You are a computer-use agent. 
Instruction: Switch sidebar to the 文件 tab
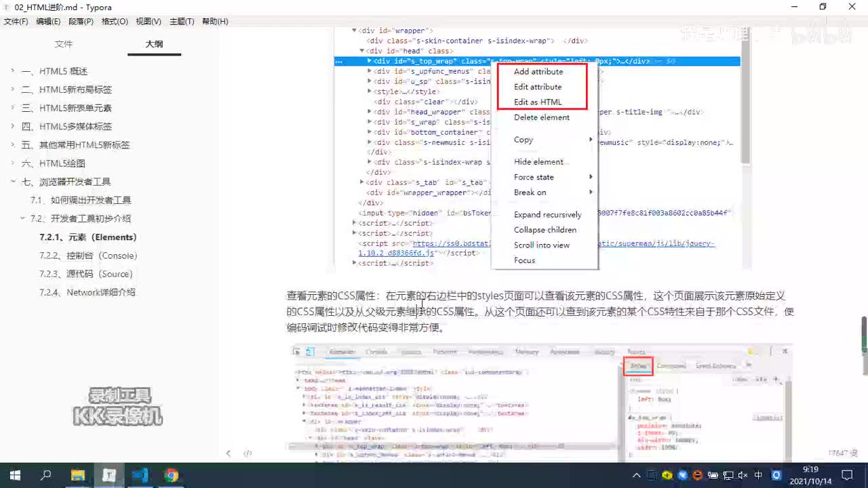64,44
